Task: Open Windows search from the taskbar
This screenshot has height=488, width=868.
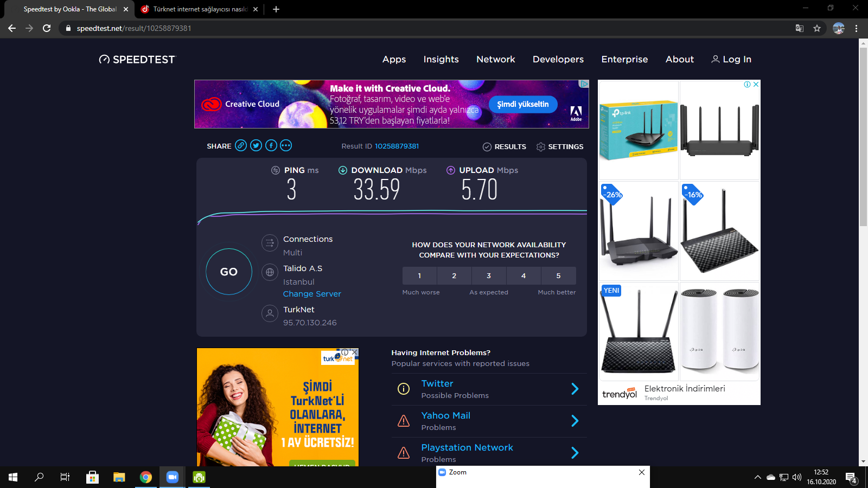Action: 39,477
